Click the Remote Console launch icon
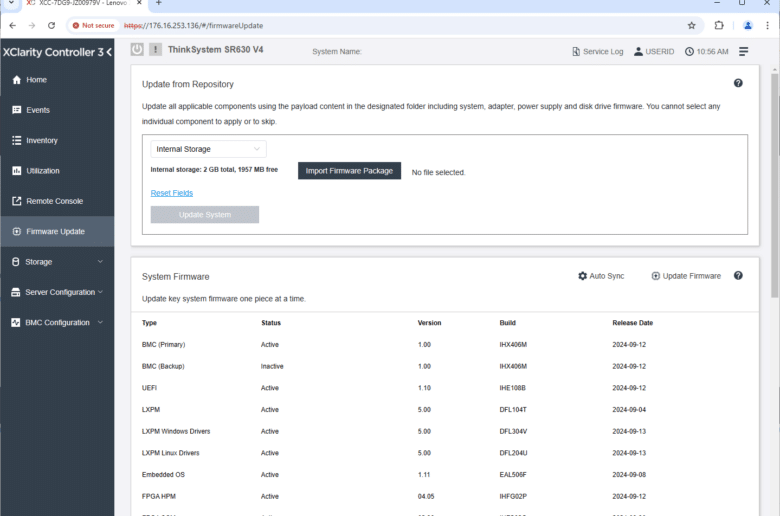 [x=16, y=201]
